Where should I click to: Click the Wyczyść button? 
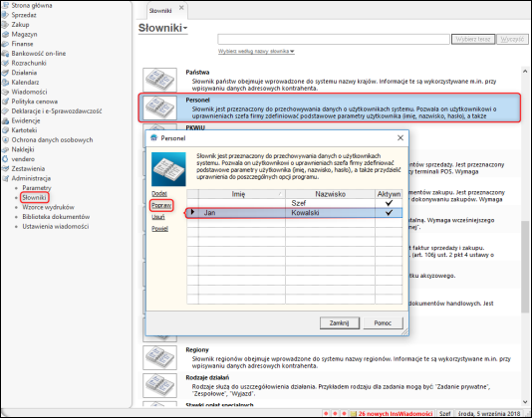[512, 39]
